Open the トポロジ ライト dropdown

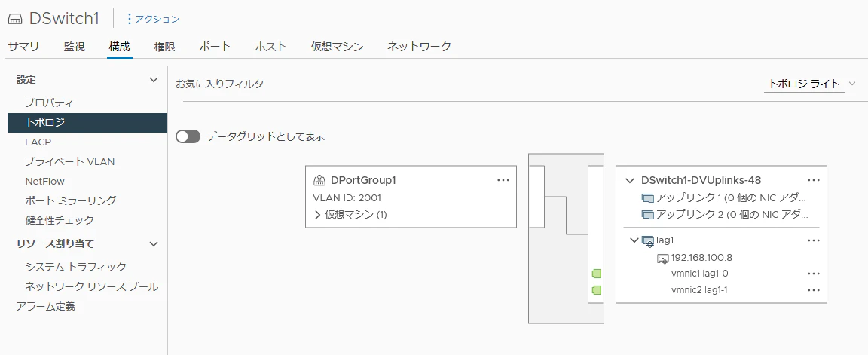click(x=810, y=84)
